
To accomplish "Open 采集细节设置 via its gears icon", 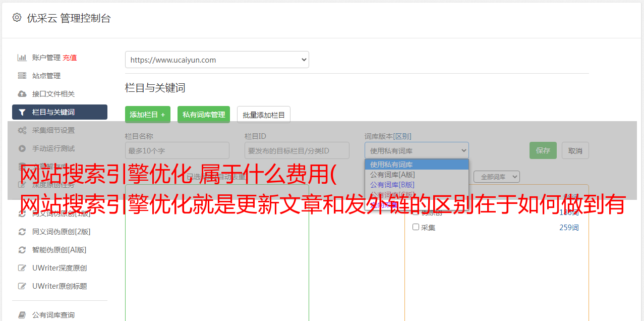I will click(x=22, y=130).
